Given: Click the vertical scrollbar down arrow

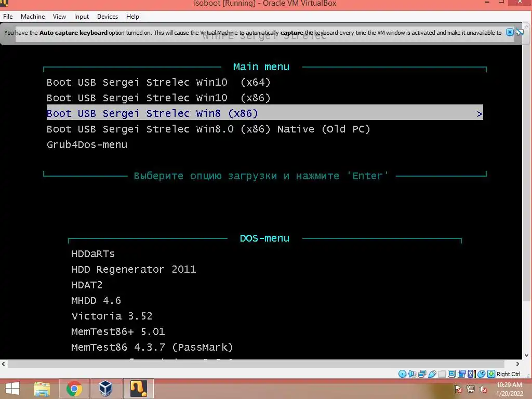Looking at the screenshot, I should [x=527, y=355].
